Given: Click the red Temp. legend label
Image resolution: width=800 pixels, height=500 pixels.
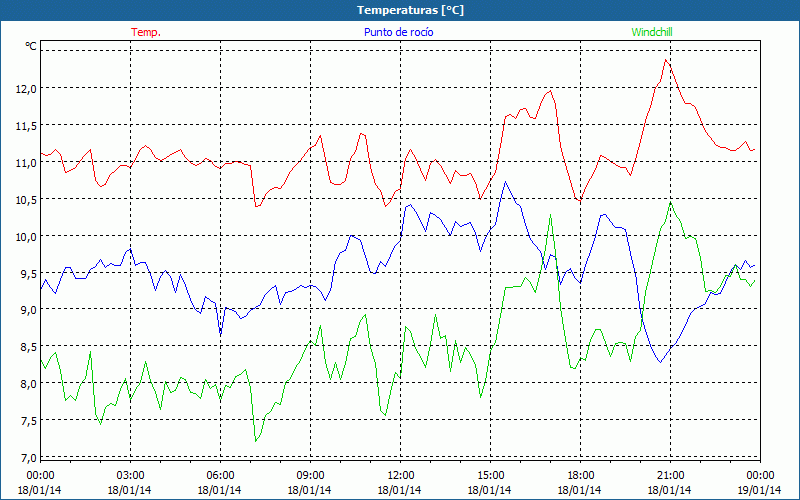Looking at the screenshot, I should point(146,32).
